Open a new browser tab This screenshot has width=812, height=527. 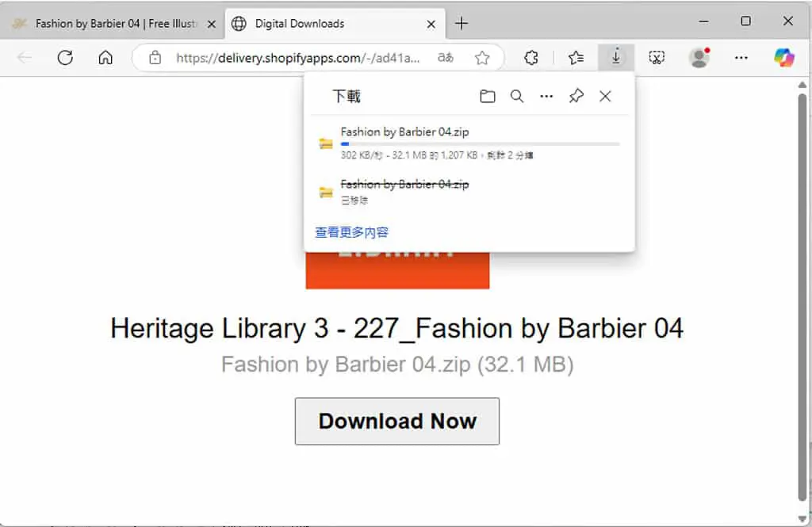(462, 23)
